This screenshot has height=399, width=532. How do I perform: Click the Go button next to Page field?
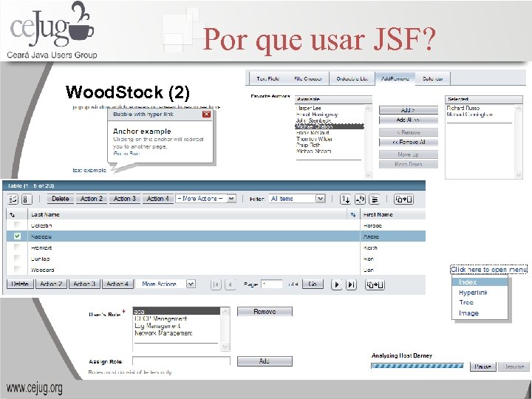(x=313, y=284)
